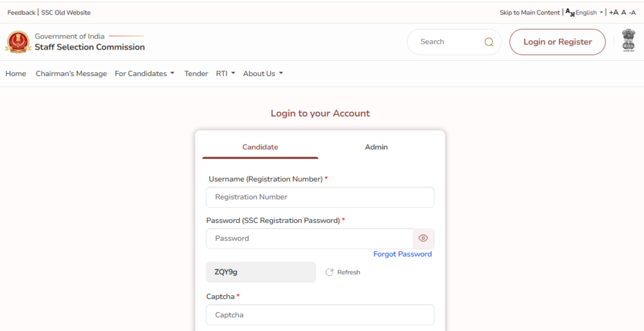The image size is (644, 331).
Task: Reset font size with normal A
Action: (x=623, y=13)
